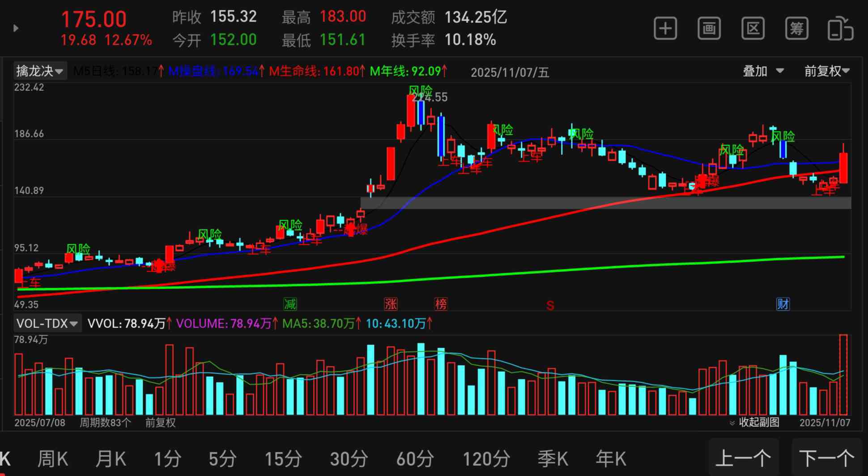
Task: Click the 区 interval statistics icon
Action: 753,29
